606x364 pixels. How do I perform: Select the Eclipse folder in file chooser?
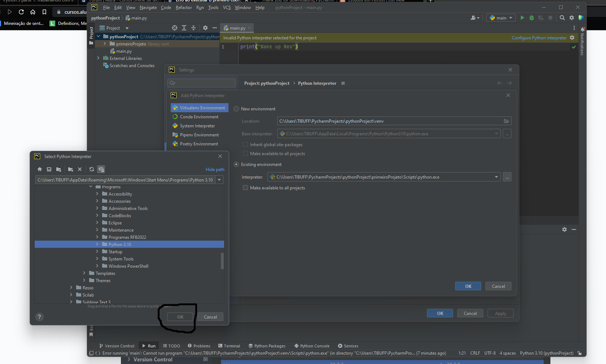tap(115, 223)
